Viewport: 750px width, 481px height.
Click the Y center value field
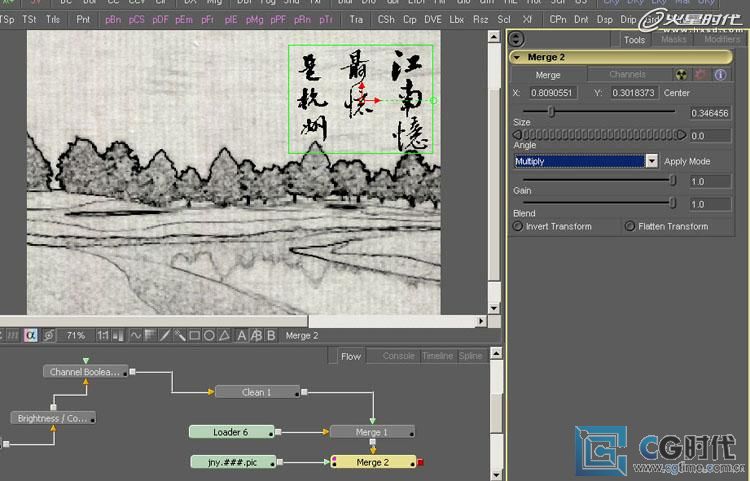634,93
